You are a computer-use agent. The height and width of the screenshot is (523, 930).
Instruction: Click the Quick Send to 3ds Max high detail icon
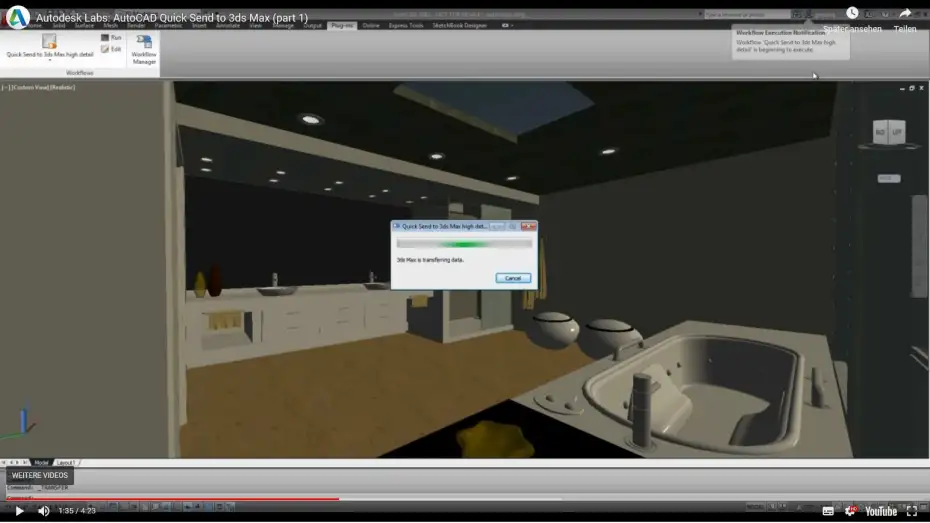(49, 41)
